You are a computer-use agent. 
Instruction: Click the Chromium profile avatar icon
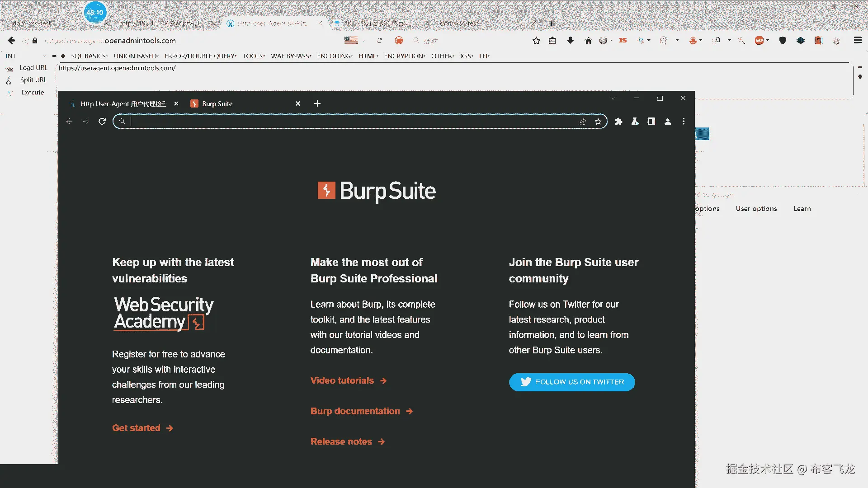(667, 122)
